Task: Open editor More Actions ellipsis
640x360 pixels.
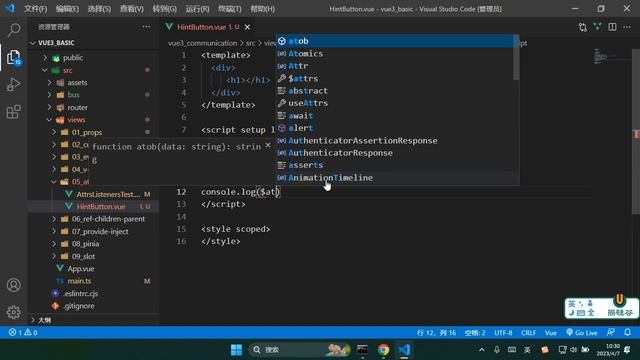Action: point(627,27)
